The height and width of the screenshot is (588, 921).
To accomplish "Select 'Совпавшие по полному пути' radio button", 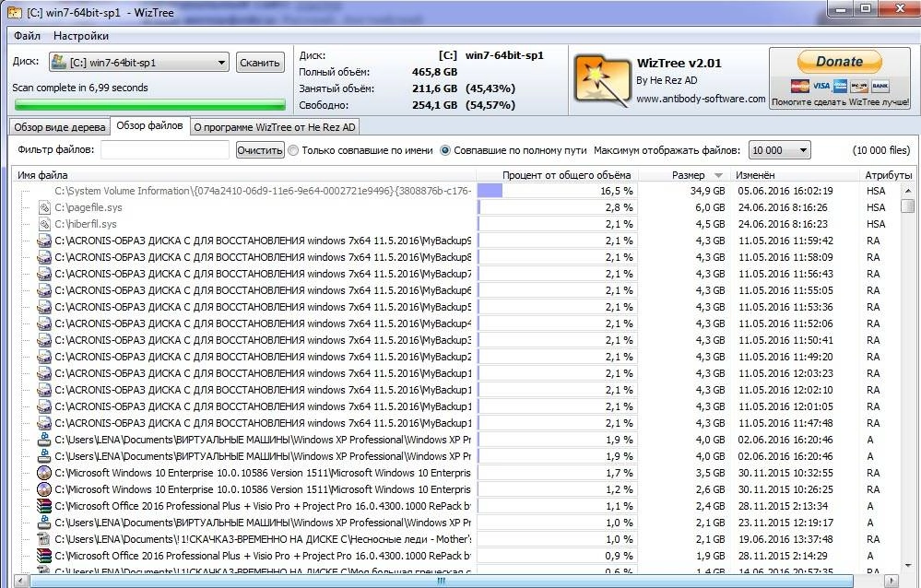I will tap(445, 150).
